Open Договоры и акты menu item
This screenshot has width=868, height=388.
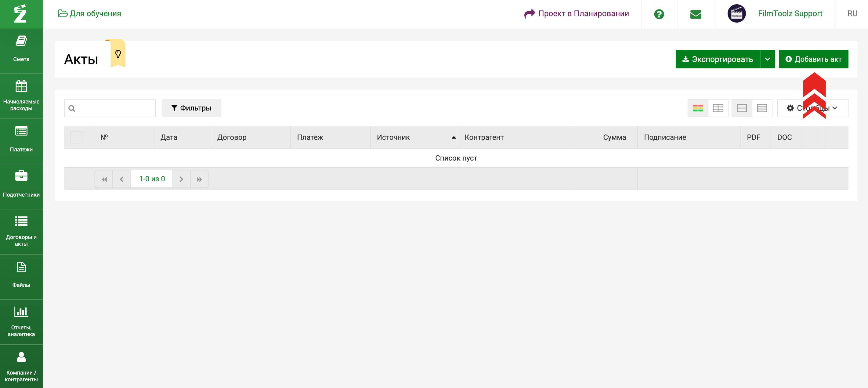click(21, 231)
